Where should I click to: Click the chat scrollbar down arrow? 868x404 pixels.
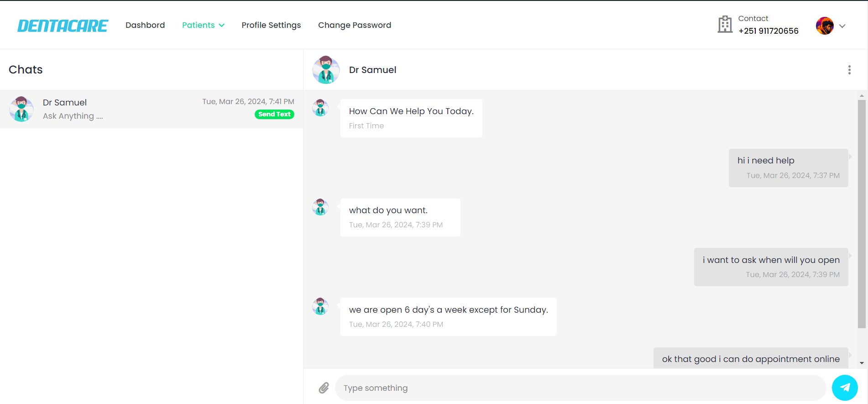pyautogui.click(x=862, y=363)
